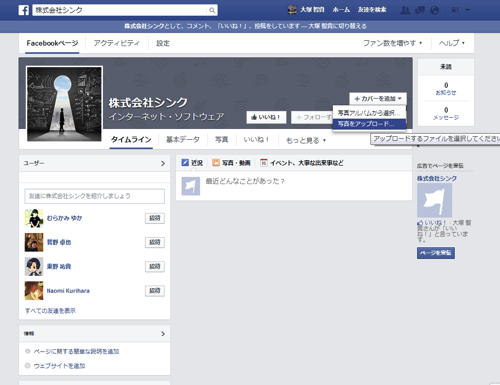The height and width of the screenshot is (385, 500).
Task: Click ページに関する簡単な説明を追加 link
Action: point(76,351)
